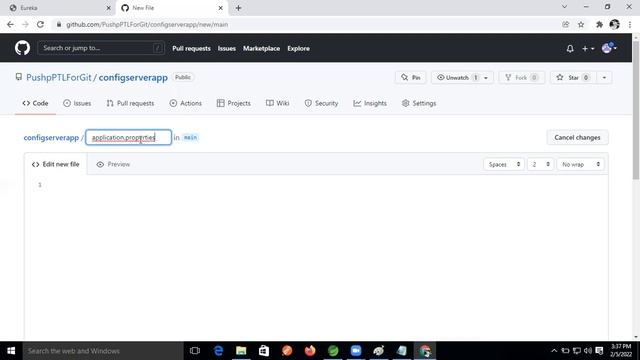The height and width of the screenshot is (360, 640).
Task: Select the Code tab
Action: [x=36, y=103]
